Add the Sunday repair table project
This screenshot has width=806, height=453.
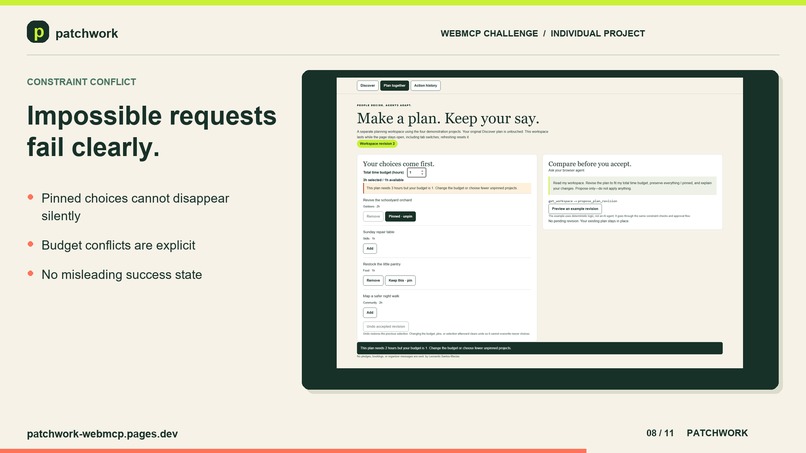pos(370,248)
